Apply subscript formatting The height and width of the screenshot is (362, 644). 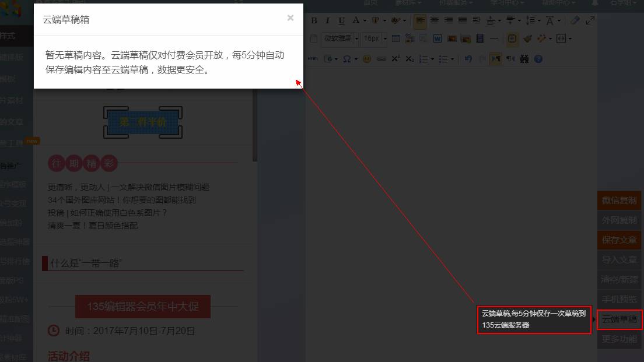click(409, 59)
